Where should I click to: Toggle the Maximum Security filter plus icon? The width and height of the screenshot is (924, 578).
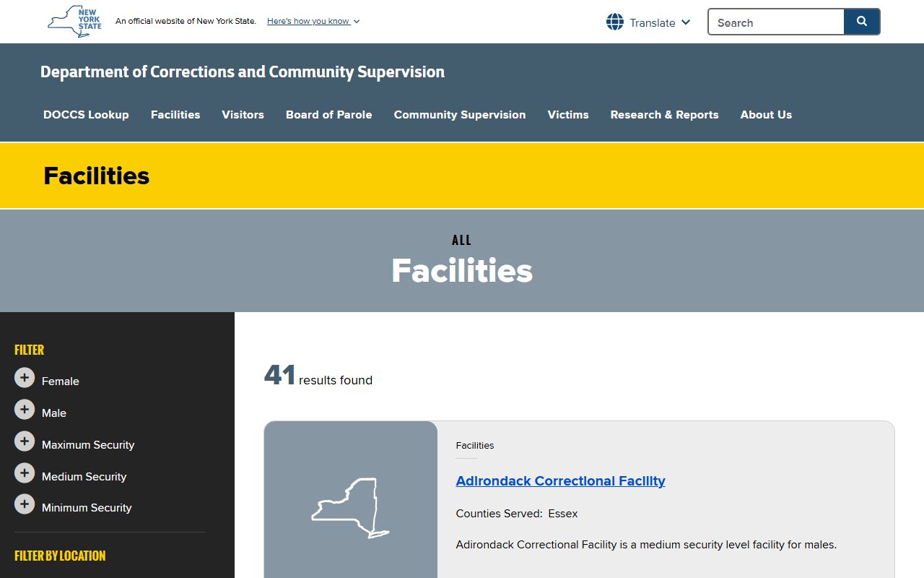(x=25, y=441)
